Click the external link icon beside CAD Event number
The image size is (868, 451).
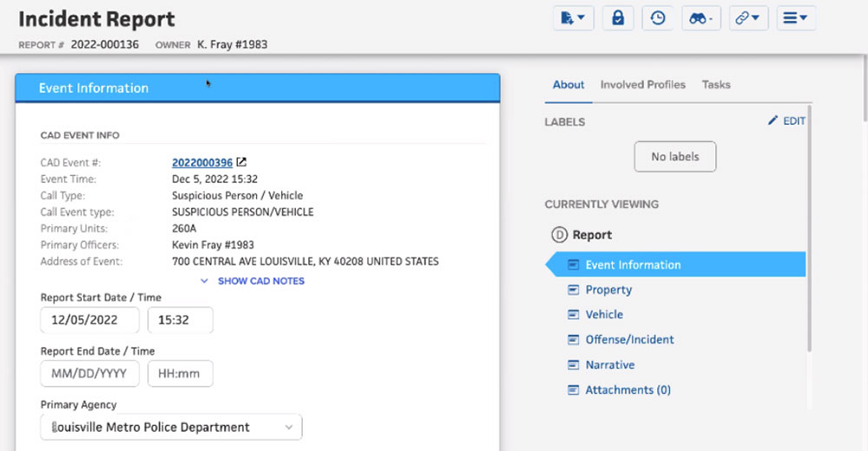pyautogui.click(x=242, y=162)
